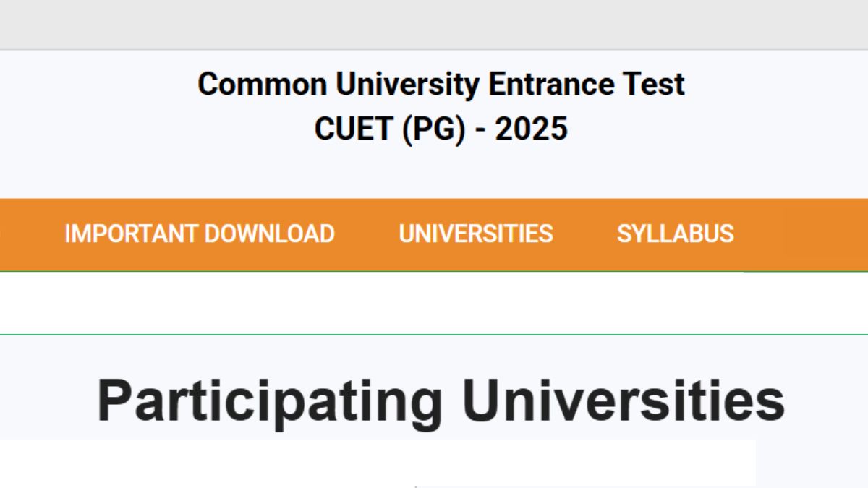Select the UNIVERSITIES item in the orange navbar
The width and height of the screenshot is (868, 488).
tap(475, 234)
